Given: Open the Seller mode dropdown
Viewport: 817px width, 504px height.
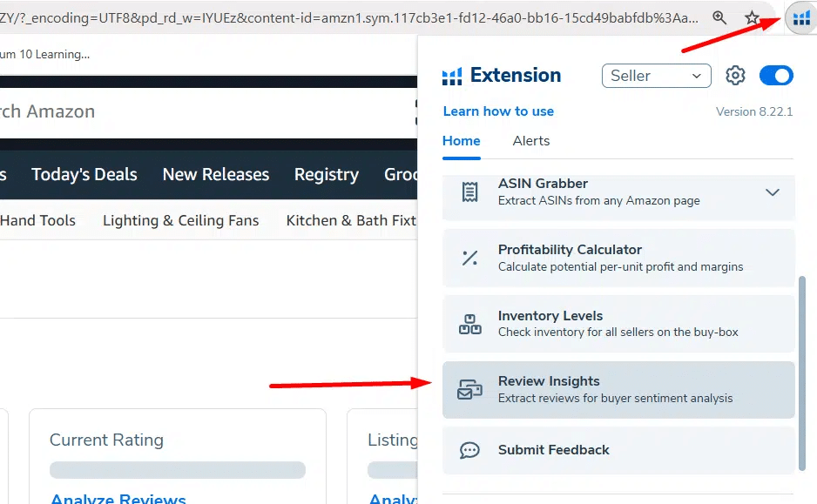Looking at the screenshot, I should [656, 76].
